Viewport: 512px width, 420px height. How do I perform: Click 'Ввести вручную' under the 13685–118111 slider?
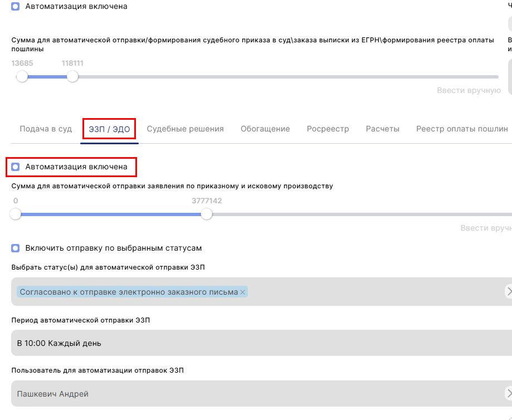click(x=469, y=90)
